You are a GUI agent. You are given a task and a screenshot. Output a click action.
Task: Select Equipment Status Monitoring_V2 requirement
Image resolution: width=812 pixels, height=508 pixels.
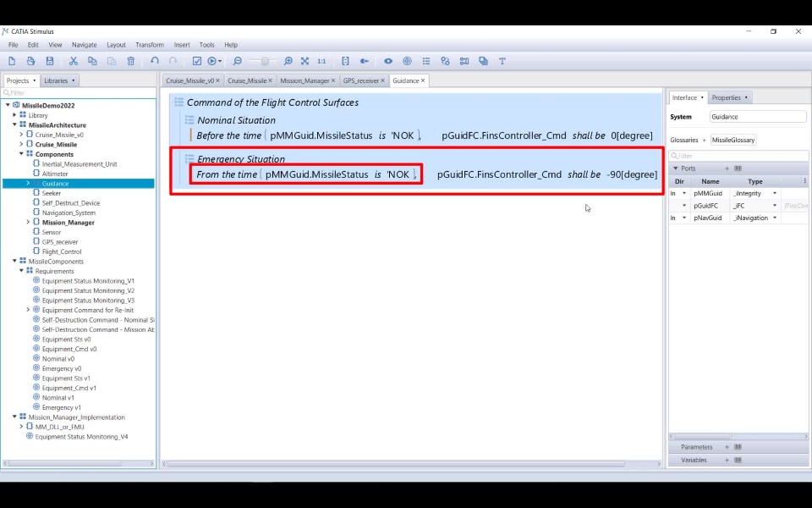click(88, 290)
